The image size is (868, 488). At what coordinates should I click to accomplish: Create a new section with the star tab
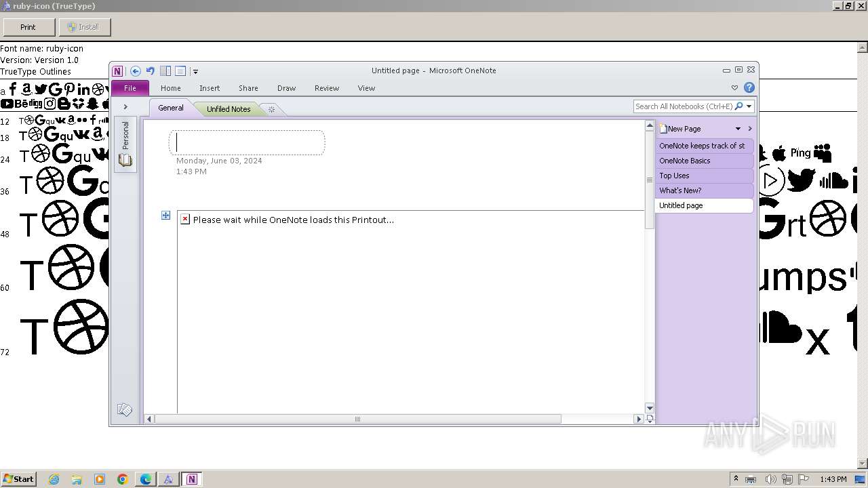pyautogui.click(x=271, y=109)
